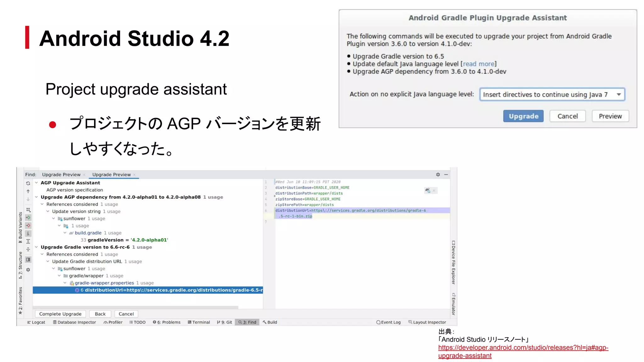Viewport: 644px width, 362px height.
Task: Open the Build Variants side tab
Action: point(20,228)
